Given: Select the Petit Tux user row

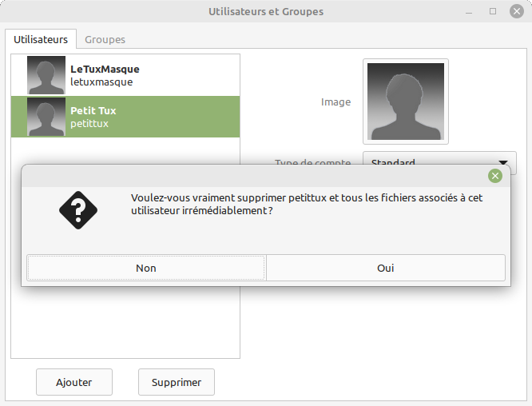Looking at the screenshot, I should click(125, 117).
